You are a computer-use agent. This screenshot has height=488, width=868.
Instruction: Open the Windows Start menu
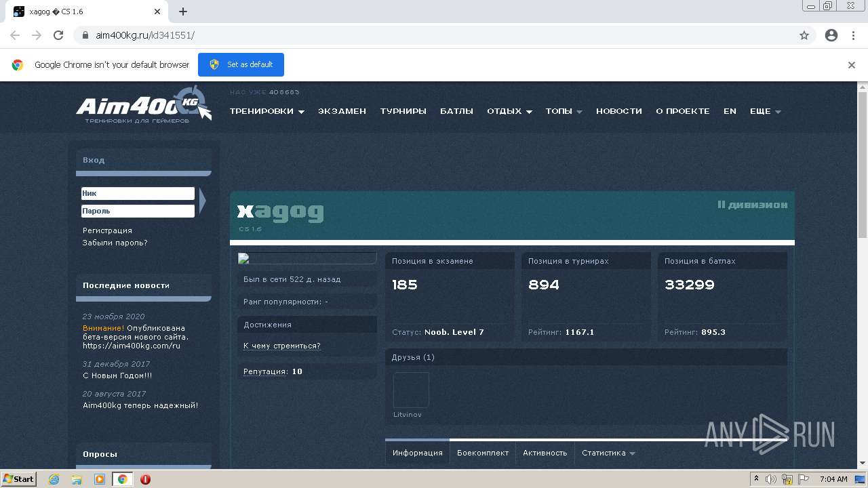[18, 479]
